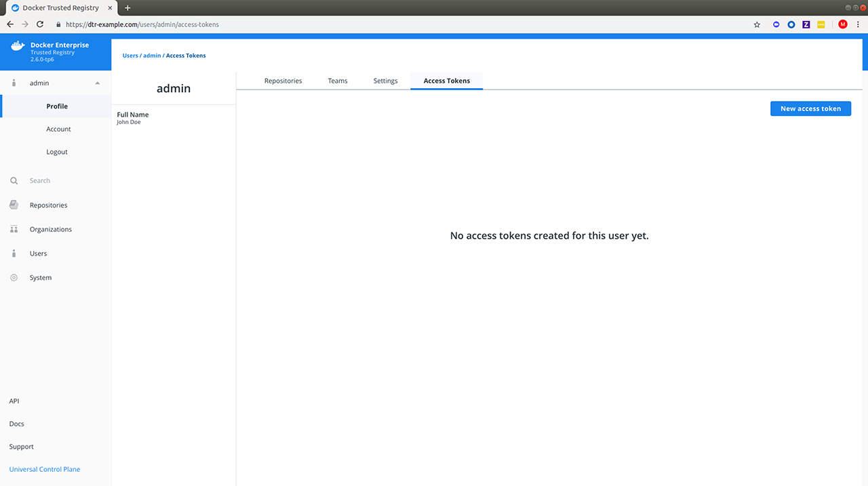868x486 pixels.
Task: Click the Docker whale logo icon
Action: pyautogui.click(x=18, y=47)
